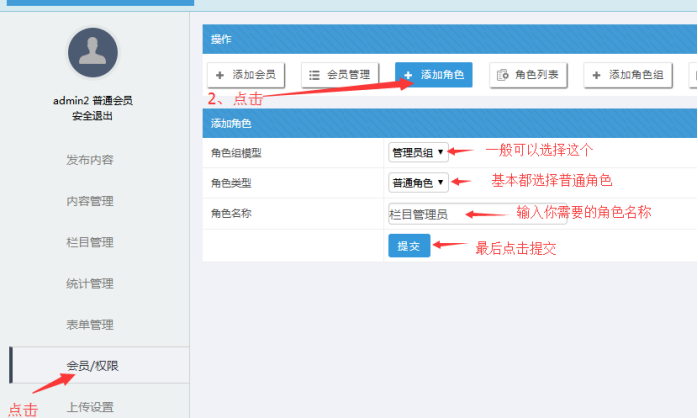
Task: Click the plus icon on 添加会员
Action: 221,75
